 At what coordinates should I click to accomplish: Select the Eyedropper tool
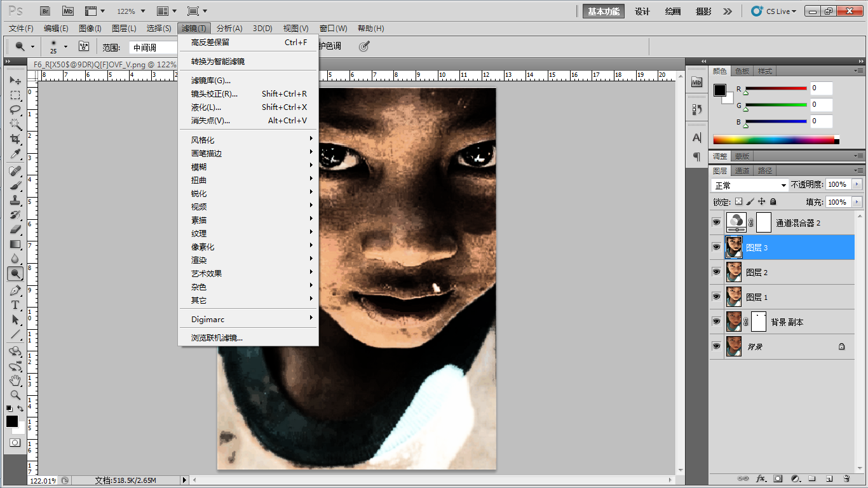[x=15, y=154]
